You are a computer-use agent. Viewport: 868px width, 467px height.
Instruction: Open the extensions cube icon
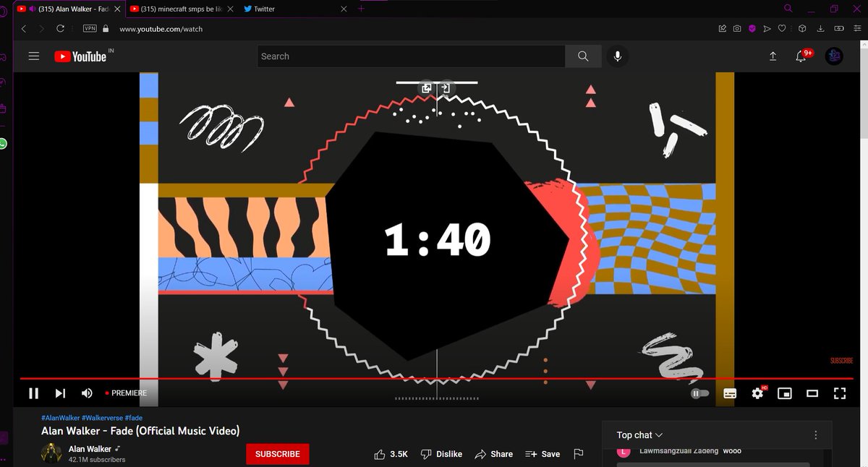coord(802,29)
